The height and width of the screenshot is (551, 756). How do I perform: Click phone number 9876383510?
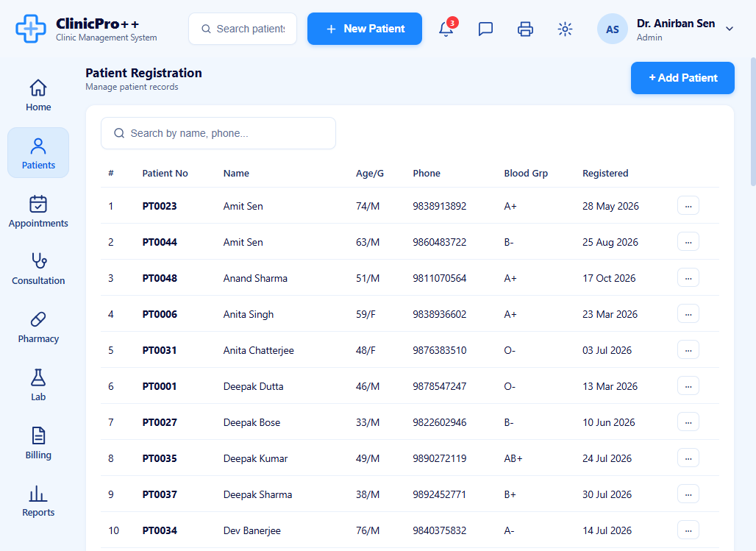pyautogui.click(x=440, y=350)
